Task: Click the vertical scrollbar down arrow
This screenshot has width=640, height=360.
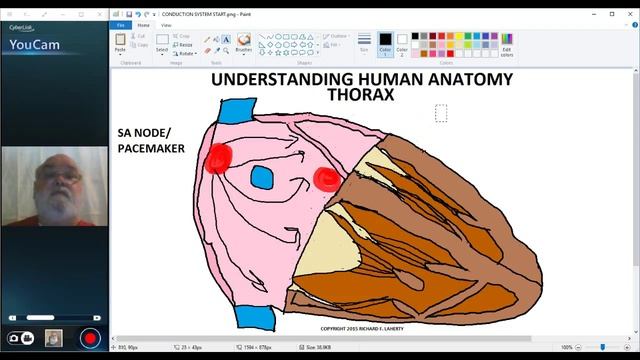Action: tap(636, 331)
